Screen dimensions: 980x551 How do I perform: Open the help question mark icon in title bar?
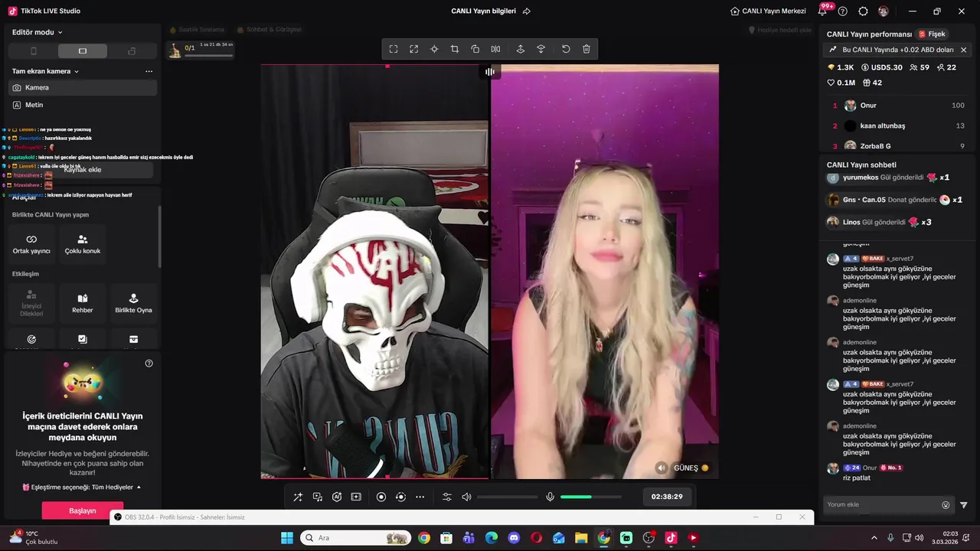(843, 11)
